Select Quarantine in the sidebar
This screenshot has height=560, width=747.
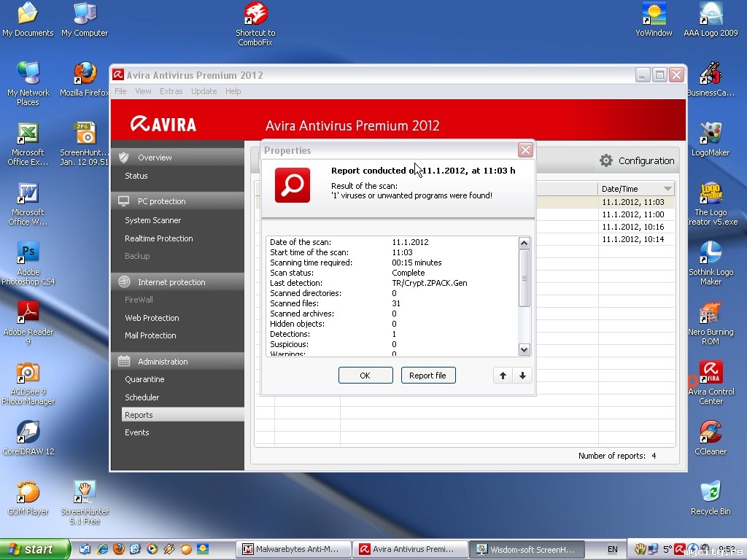coord(144,379)
